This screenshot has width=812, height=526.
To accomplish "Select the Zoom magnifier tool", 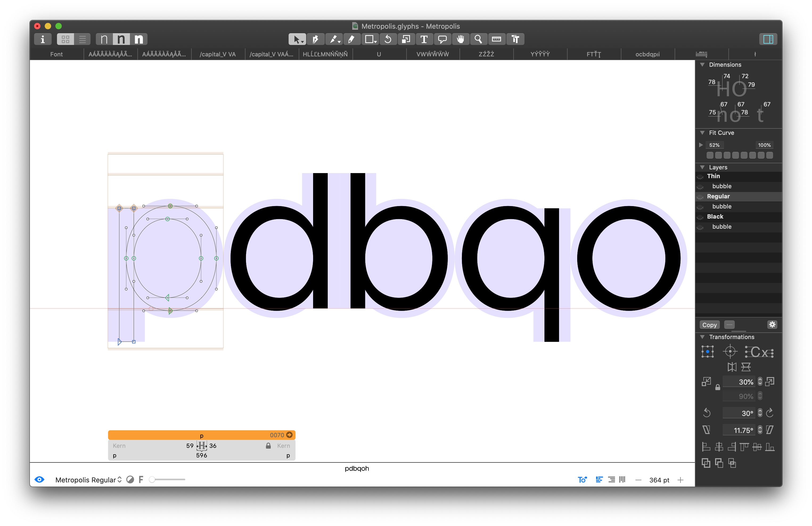I will pos(478,39).
